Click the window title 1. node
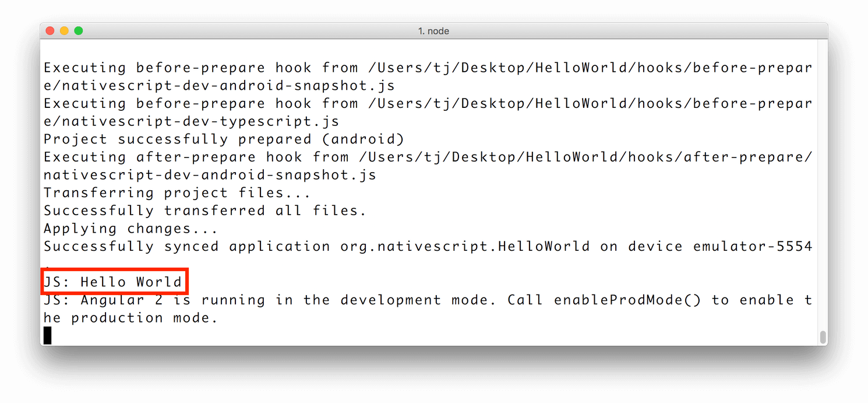This screenshot has width=868, height=403. [x=433, y=30]
